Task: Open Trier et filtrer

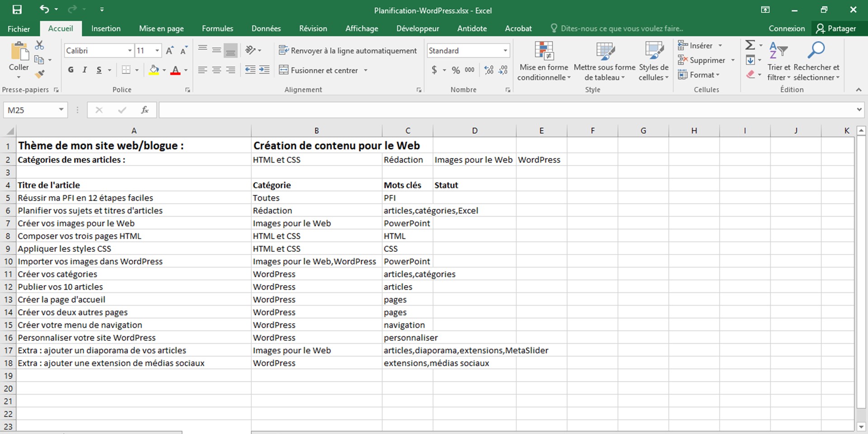Action: click(x=778, y=61)
